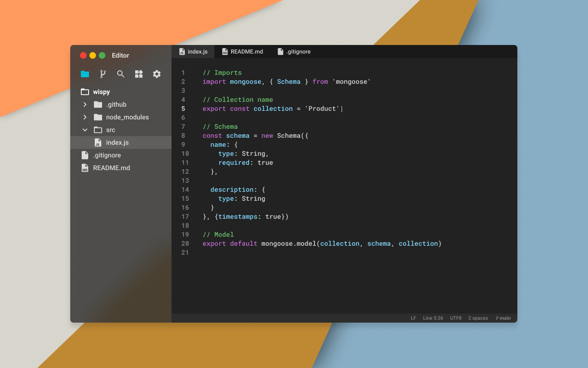The height and width of the screenshot is (368, 588).
Task: Click the LF line ending indicator
Action: [x=413, y=318]
